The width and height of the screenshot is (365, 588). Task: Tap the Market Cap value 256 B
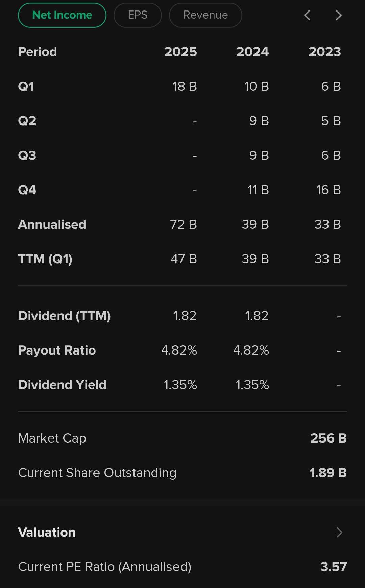(328, 438)
